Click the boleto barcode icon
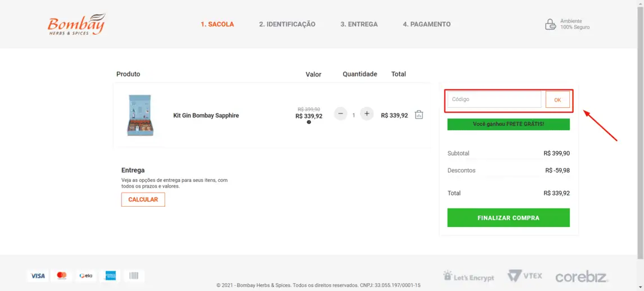The image size is (644, 291). 134,276
